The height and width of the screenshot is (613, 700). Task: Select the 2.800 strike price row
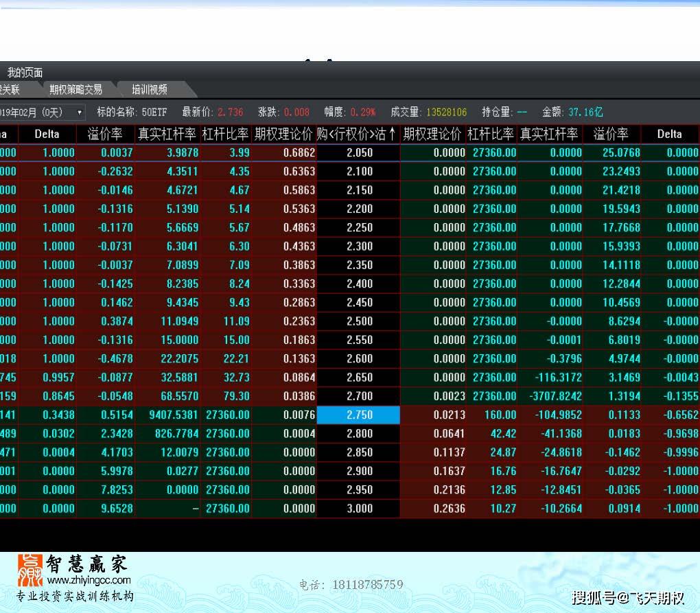point(358,434)
